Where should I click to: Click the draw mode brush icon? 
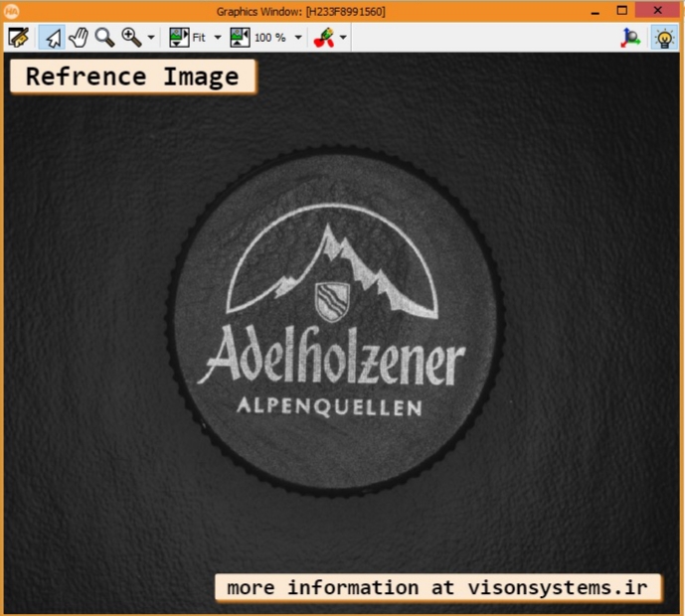[324, 38]
